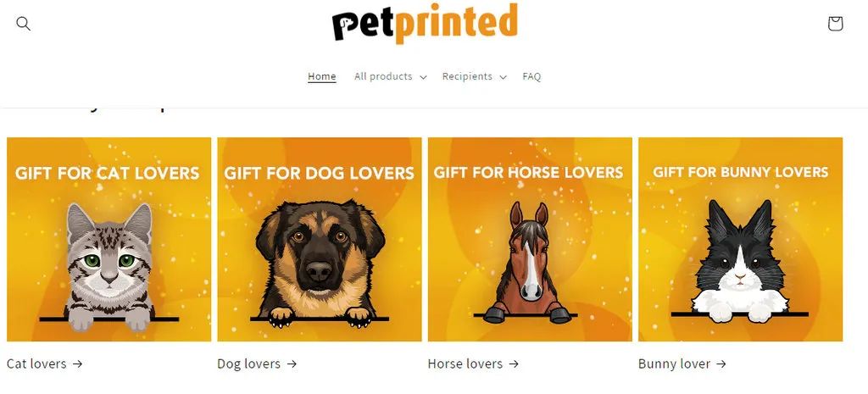Image resolution: width=868 pixels, height=394 pixels.
Task: Go to the Home menu item
Action: (x=321, y=76)
